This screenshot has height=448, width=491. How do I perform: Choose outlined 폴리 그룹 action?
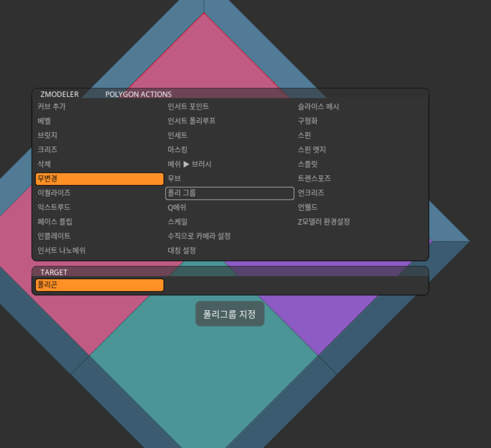230,193
